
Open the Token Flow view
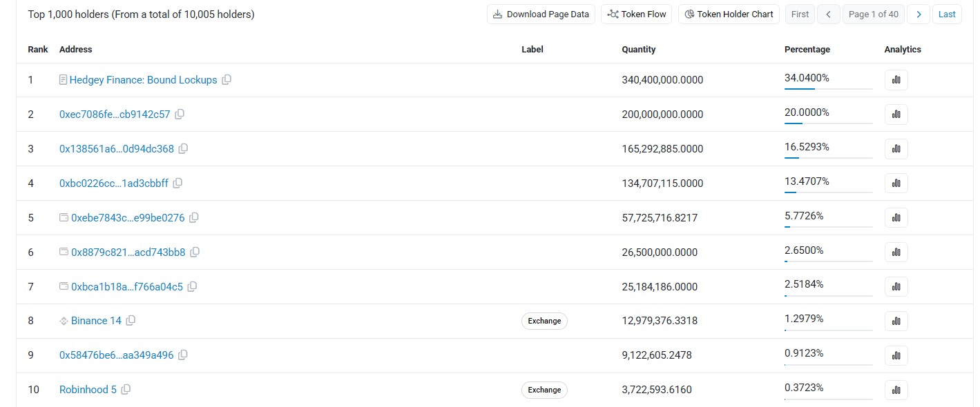click(x=636, y=14)
